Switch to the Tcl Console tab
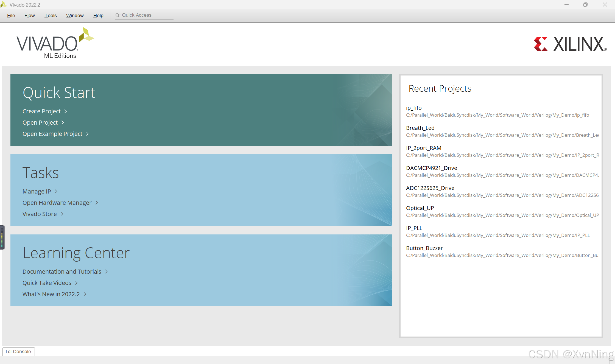615x364 pixels. point(18,352)
